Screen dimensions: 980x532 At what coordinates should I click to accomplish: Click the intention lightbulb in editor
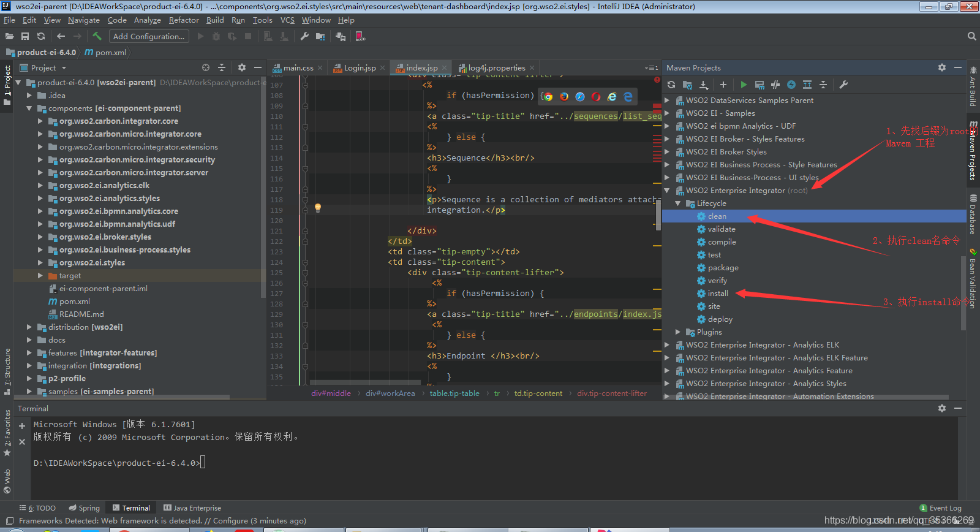[318, 208]
